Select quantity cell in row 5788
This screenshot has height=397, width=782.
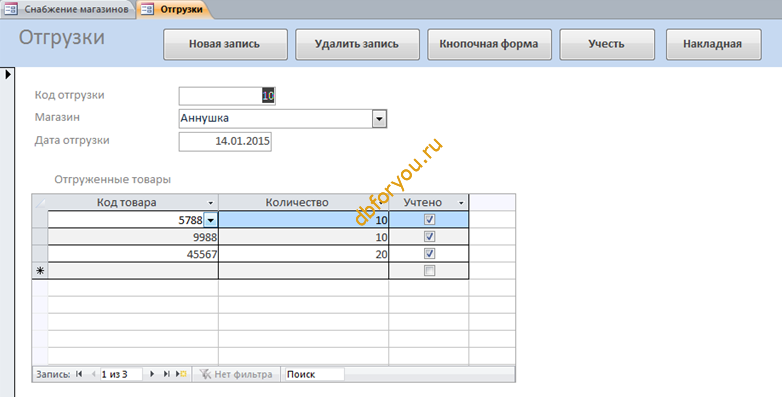(x=304, y=220)
